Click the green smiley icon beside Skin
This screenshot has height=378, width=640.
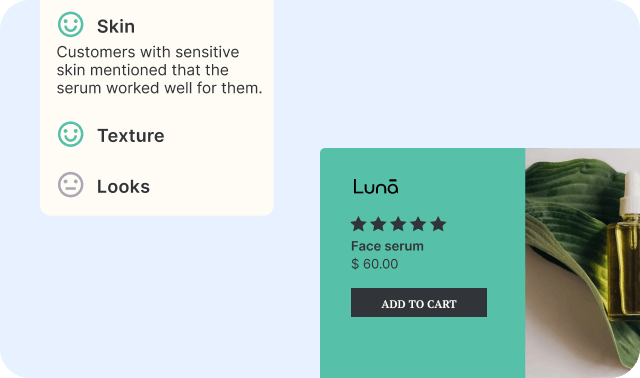[x=71, y=24]
